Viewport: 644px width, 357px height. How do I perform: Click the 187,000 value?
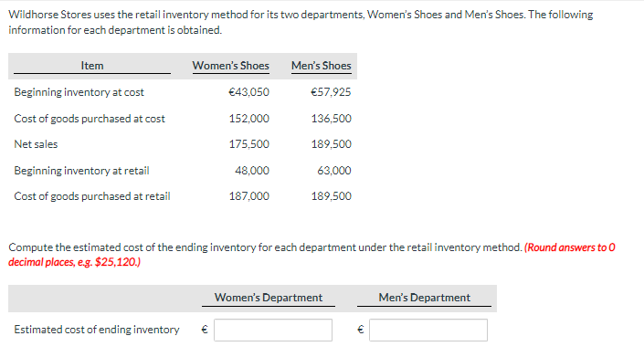click(x=249, y=196)
